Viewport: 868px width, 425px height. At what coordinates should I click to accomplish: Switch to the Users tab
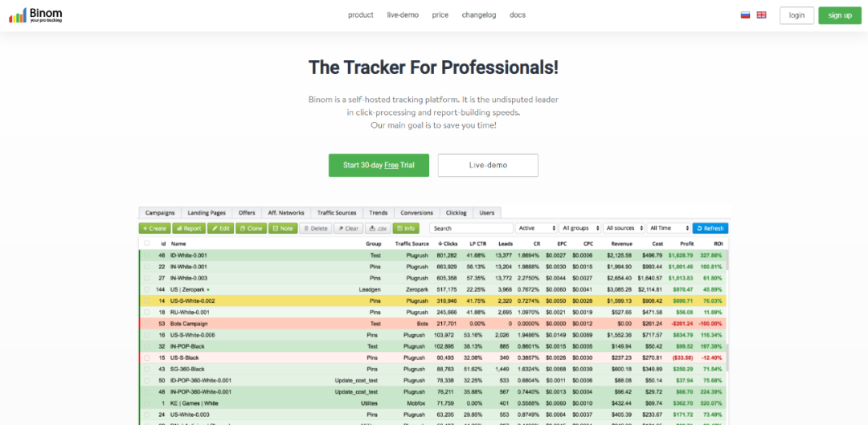pyautogui.click(x=487, y=212)
